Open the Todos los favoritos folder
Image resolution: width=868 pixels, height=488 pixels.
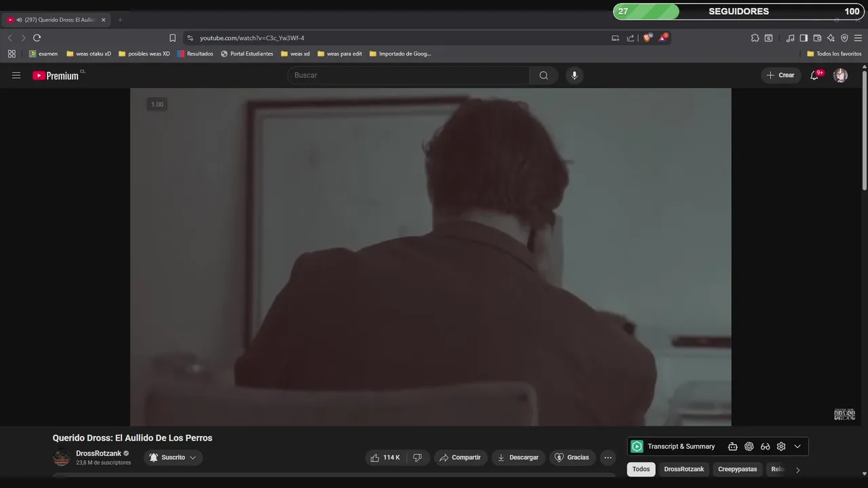[834, 54]
